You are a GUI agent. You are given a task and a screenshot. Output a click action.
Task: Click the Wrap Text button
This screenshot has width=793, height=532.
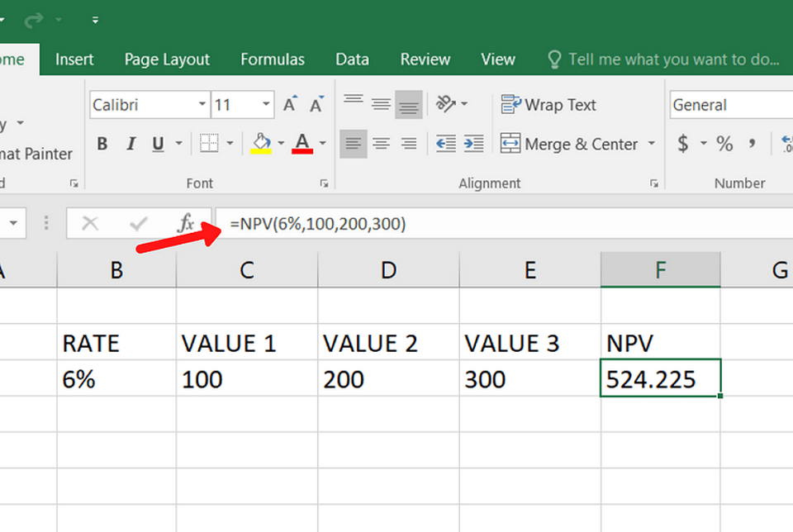[548, 105]
